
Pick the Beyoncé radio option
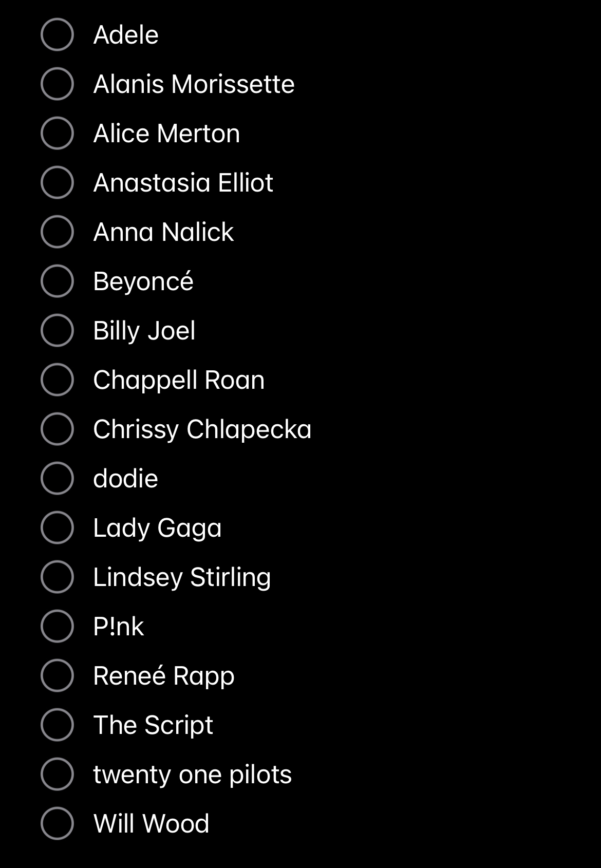tap(57, 281)
